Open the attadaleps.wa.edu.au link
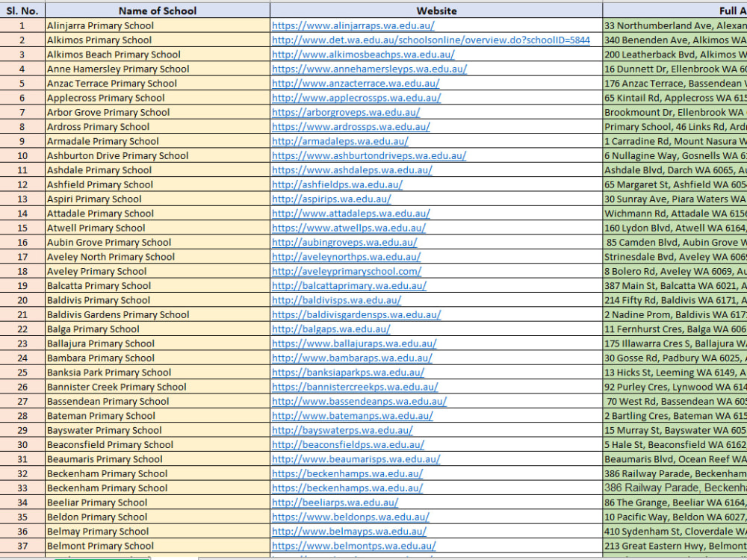747x560 pixels. 350,214
